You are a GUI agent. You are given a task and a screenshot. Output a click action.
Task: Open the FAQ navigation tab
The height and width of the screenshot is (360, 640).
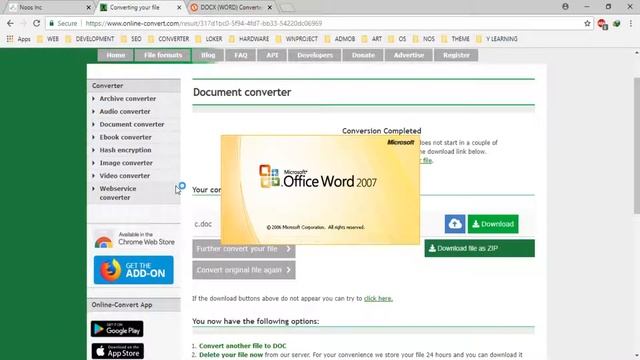(240, 55)
